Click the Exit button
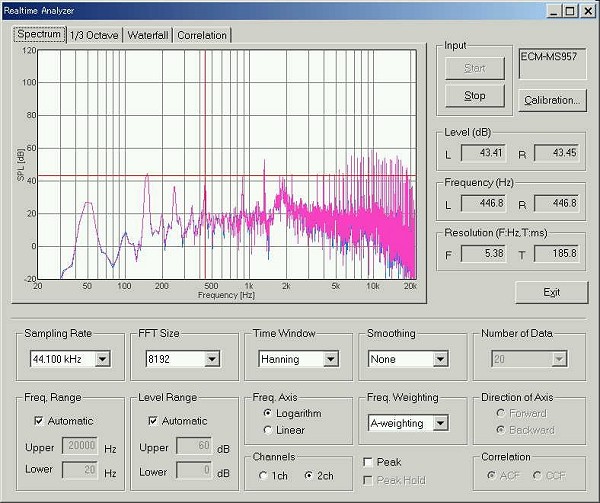Screen dimensions: 600x503 551,292
